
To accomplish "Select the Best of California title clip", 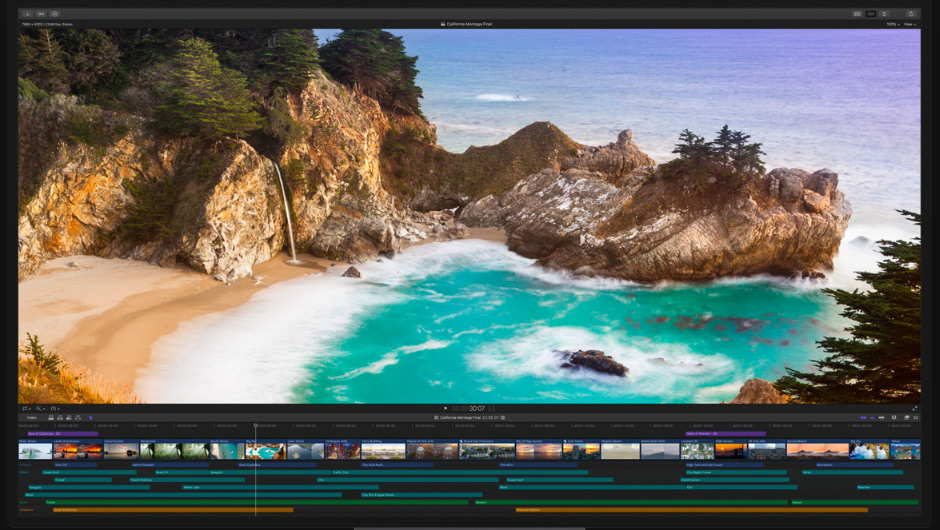I will (63, 433).
